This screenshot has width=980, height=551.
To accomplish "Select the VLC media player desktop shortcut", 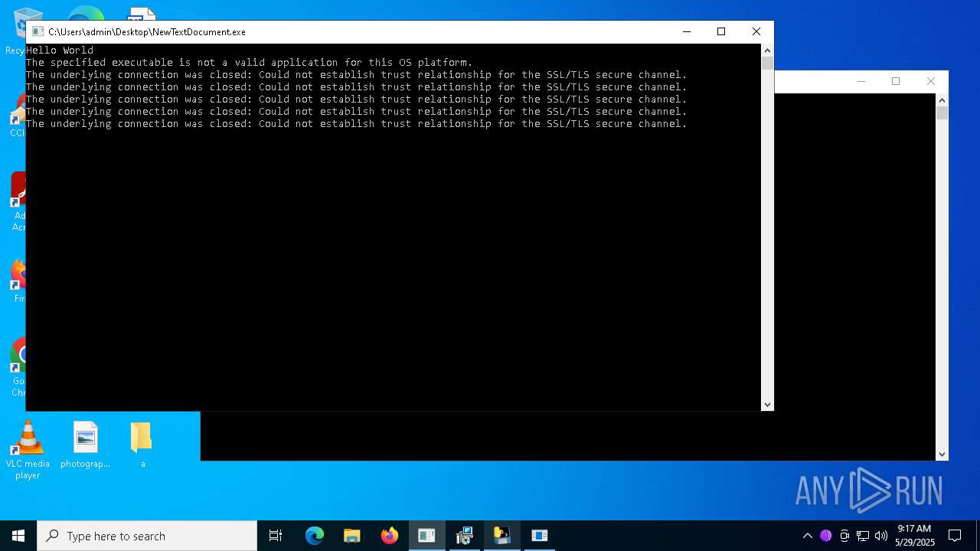I will coord(28,450).
